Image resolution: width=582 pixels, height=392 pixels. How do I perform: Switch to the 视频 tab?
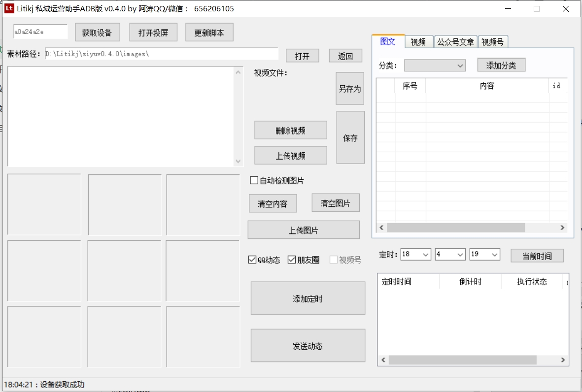(x=418, y=41)
